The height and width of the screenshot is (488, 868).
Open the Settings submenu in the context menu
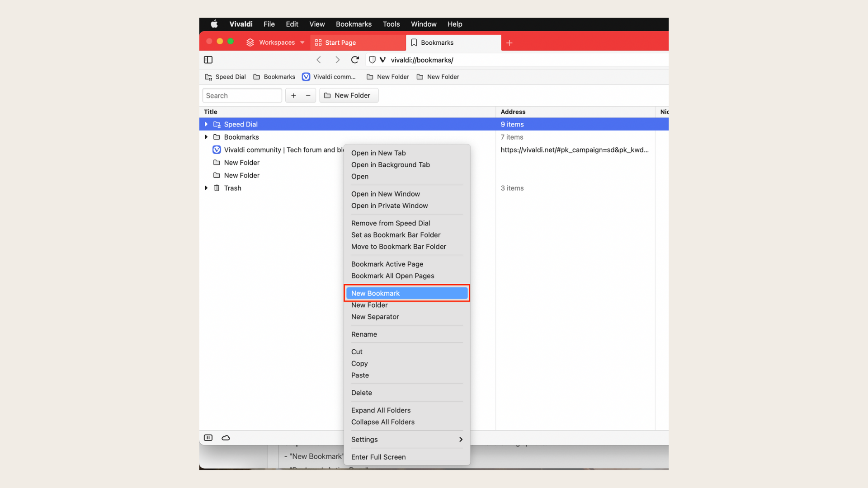coord(364,439)
